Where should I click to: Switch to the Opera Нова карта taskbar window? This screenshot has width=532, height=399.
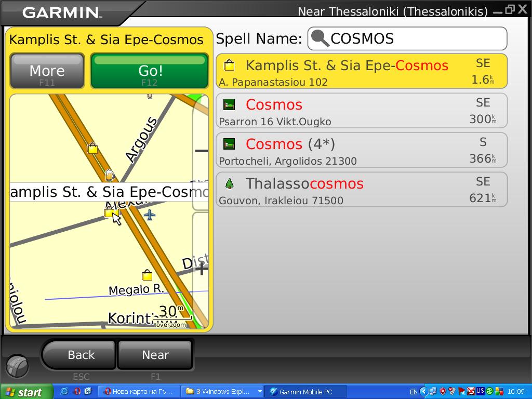pyautogui.click(x=139, y=392)
